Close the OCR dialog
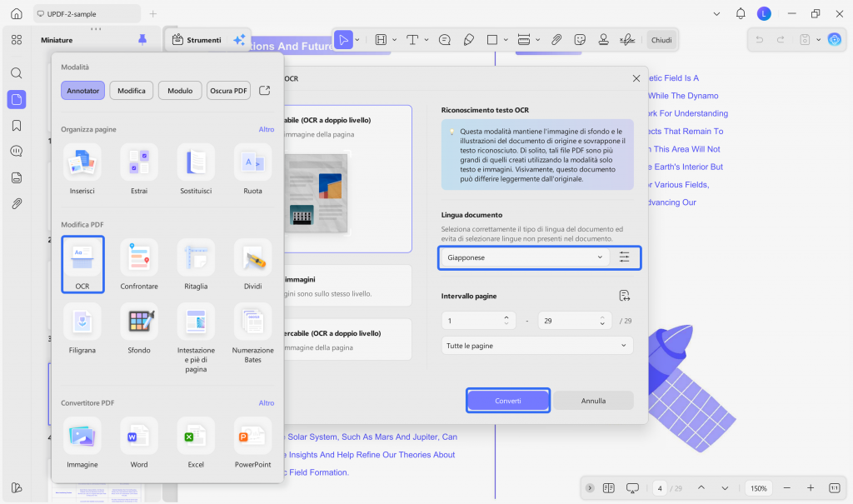 coord(636,78)
